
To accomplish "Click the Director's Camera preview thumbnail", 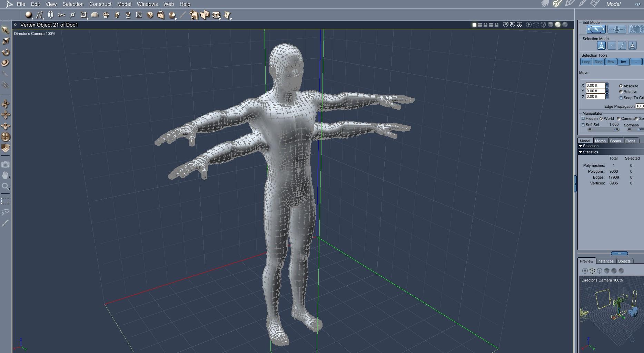I will tap(612, 314).
